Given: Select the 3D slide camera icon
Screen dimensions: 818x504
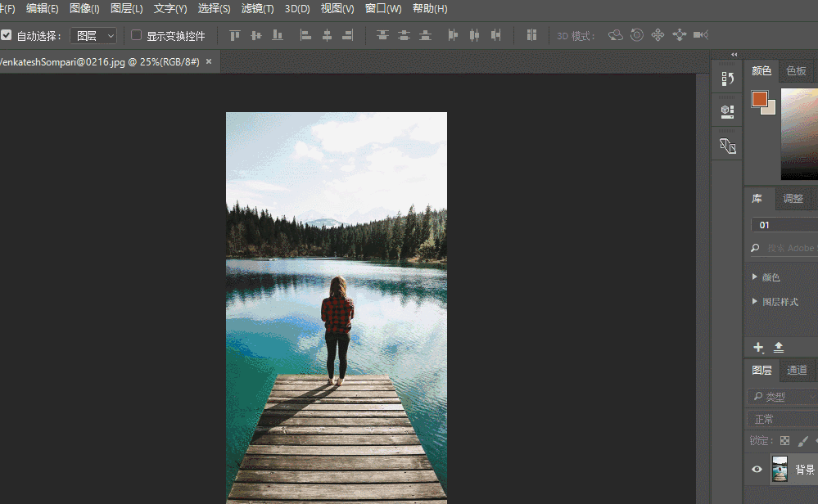Looking at the screenshot, I should [x=680, y=35].
